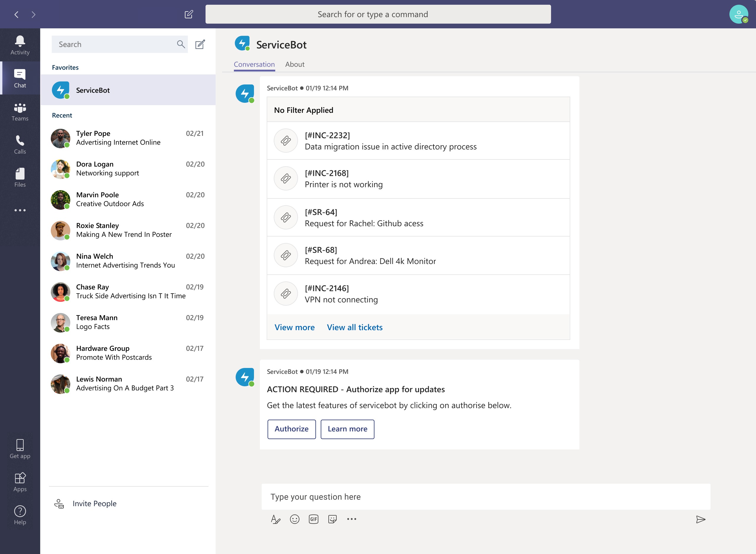Click the View all tickets link
This screenshot has height=554, width=756.
pyautogui.click(x=355, y=327)
